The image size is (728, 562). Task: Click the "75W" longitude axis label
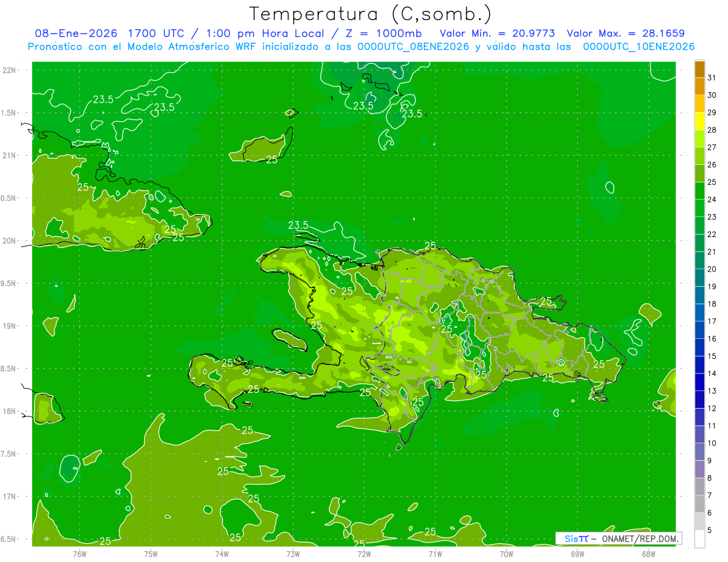150,554
